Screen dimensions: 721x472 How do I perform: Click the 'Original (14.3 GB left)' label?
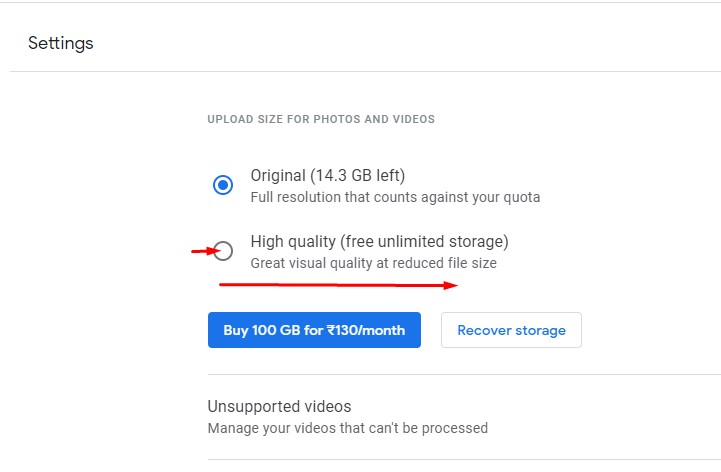click(327, 176)
